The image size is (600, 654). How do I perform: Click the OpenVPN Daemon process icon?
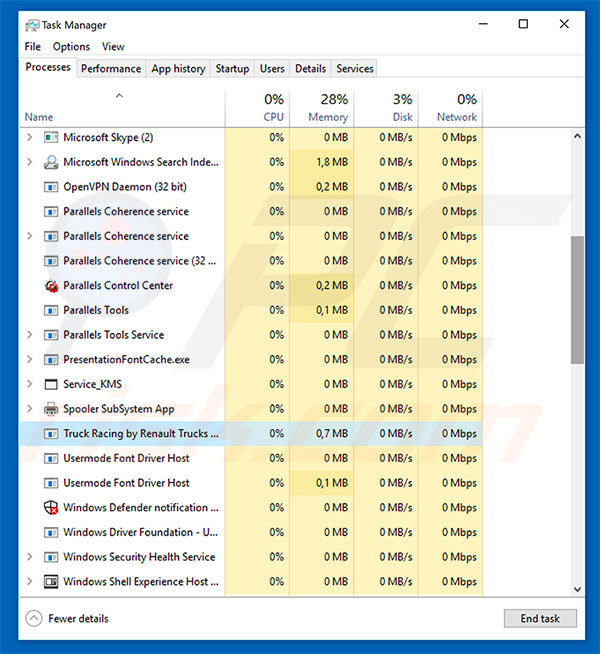point(51,187)
